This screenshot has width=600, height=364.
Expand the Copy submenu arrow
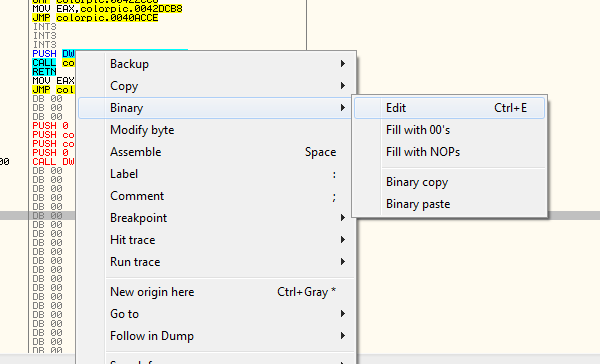343,86
